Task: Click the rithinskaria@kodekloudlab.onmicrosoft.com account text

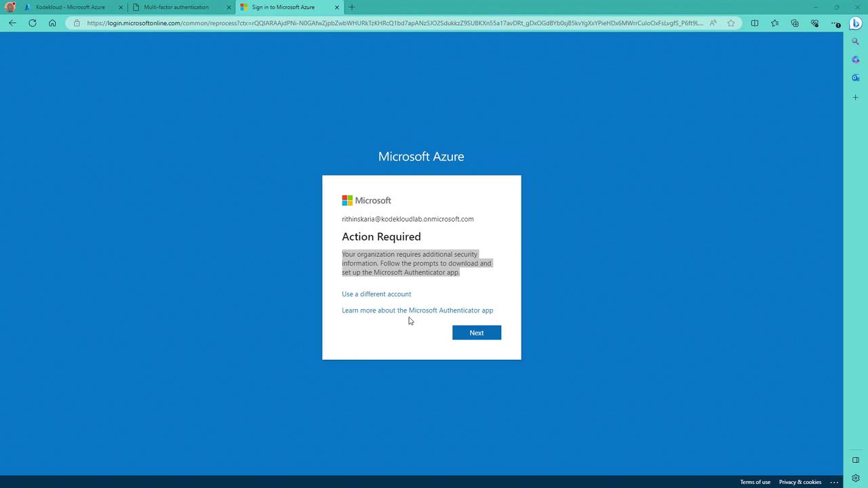Action: coord(408,219)
